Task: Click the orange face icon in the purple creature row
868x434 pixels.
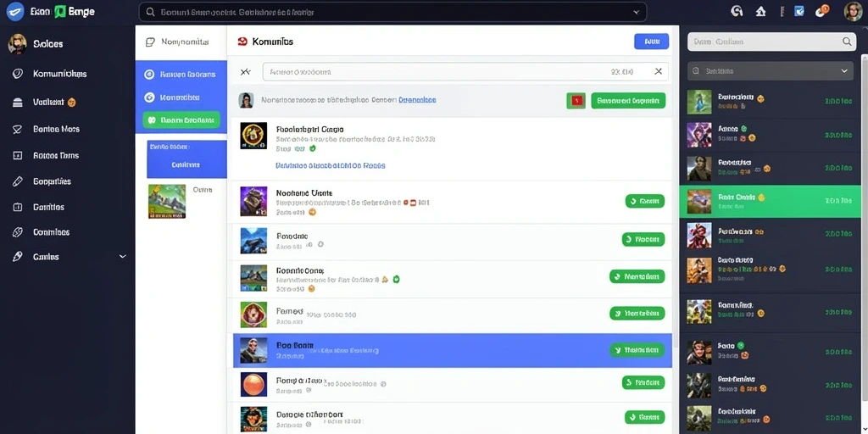Action: [x=312, y=211]
